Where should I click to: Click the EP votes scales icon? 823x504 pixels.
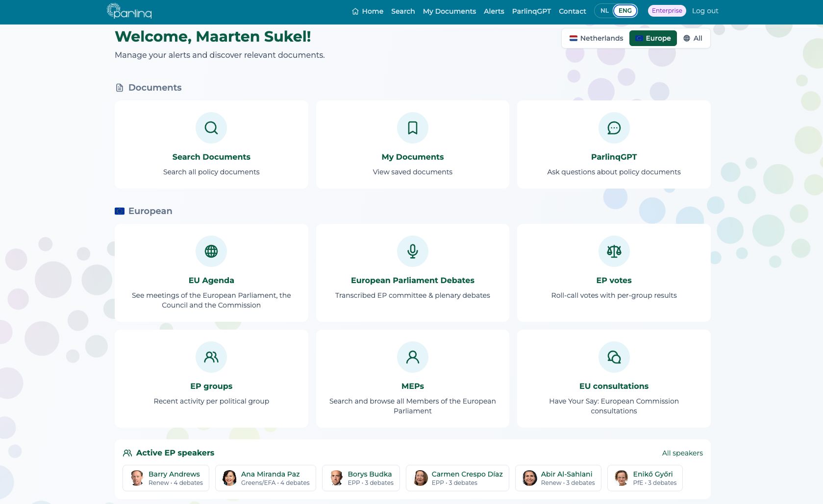click(x=614, y=251)
